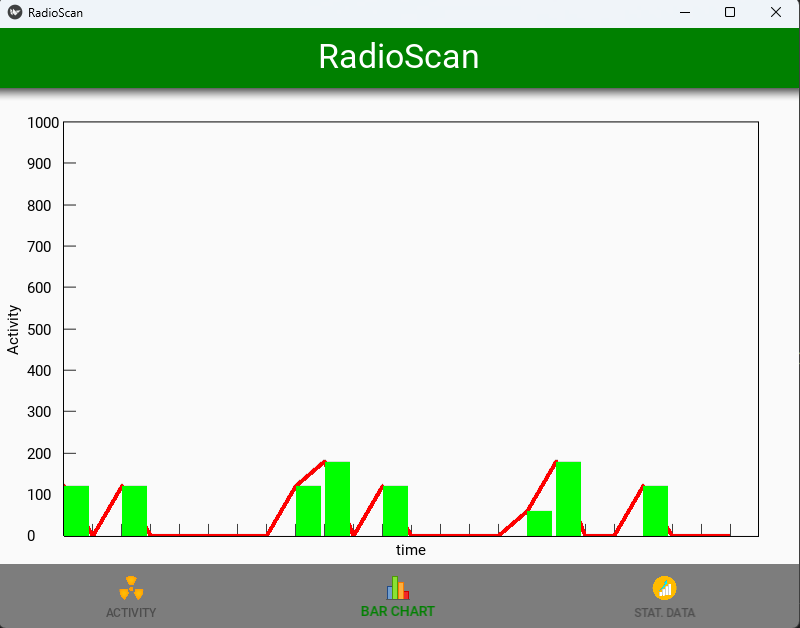Select the BAR CHART tab label

pos(397,610)
